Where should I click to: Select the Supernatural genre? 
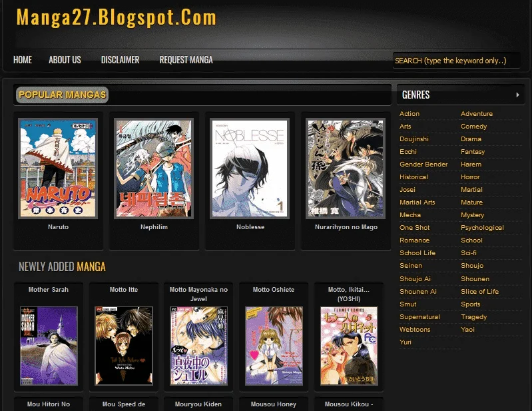tap(419, 317)
